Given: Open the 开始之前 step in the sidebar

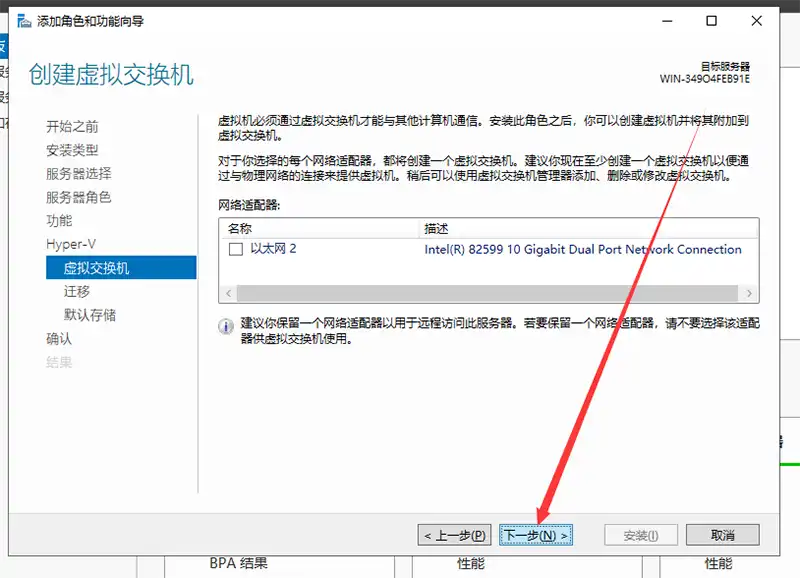Looking at the screenshot, I should click(72, 127).
